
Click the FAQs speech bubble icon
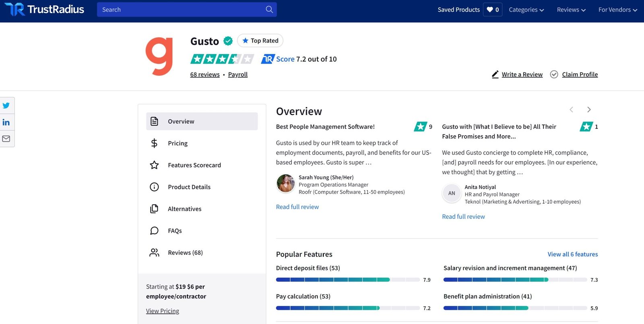coord(154,231)
